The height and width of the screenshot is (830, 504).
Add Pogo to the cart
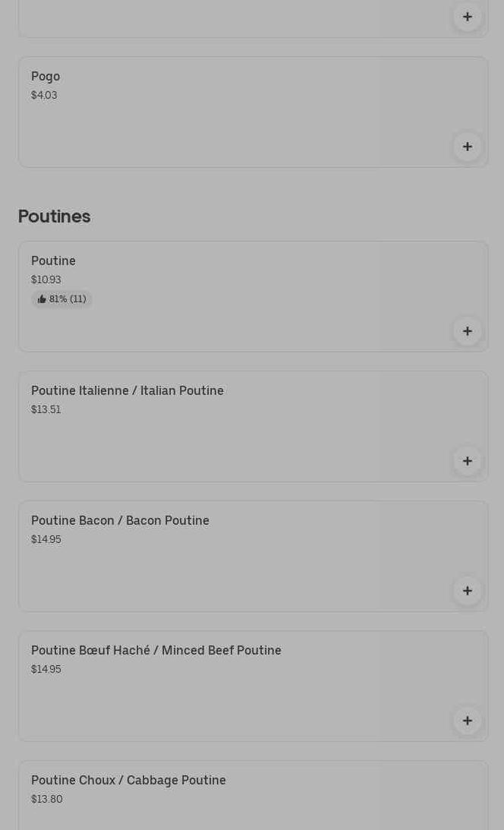pos(467,147)
